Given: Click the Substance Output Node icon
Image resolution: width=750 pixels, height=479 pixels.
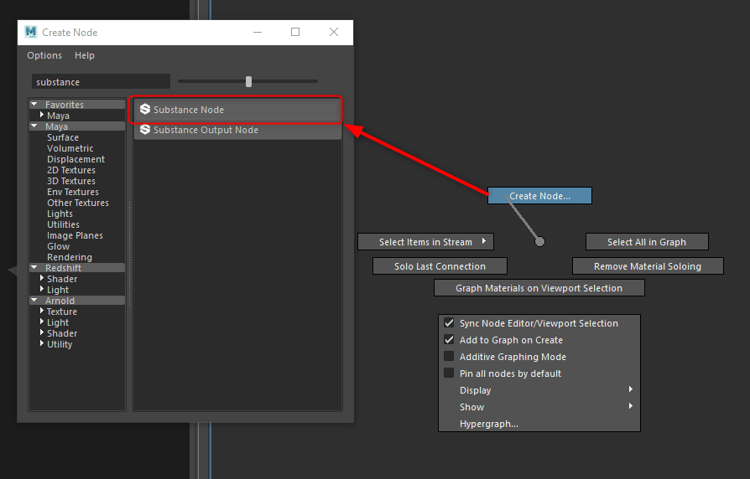Looking at the screenshot, I should [x=145, y=130].
